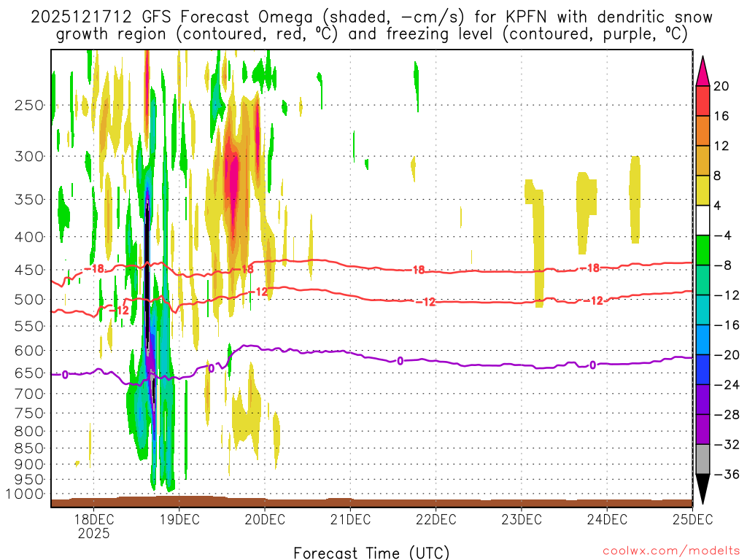Click the Forecast Time (UTC) axis title

pyautogui.click(x=371, y=553)
